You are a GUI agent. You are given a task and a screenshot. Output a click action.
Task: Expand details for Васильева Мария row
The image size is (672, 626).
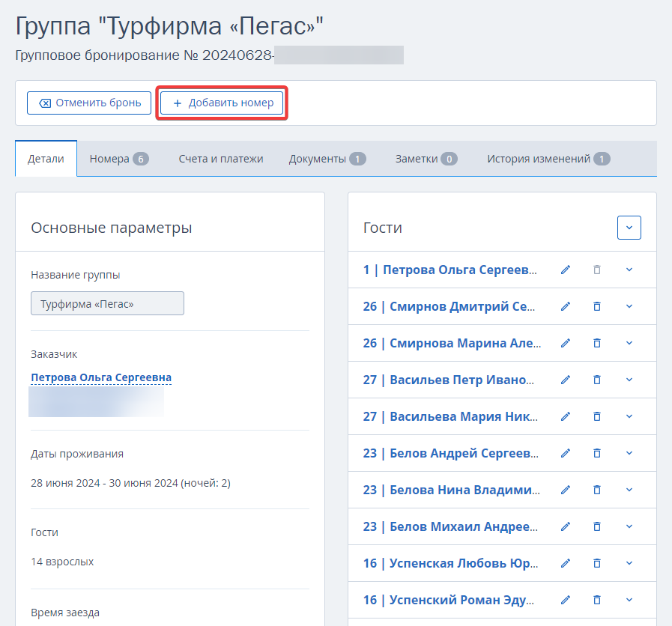tap(629, 416)
